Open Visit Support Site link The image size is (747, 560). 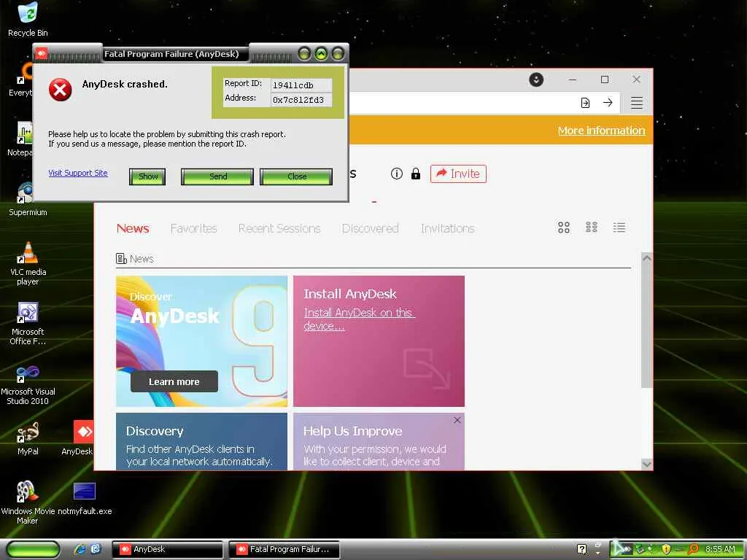pos(77,173)
